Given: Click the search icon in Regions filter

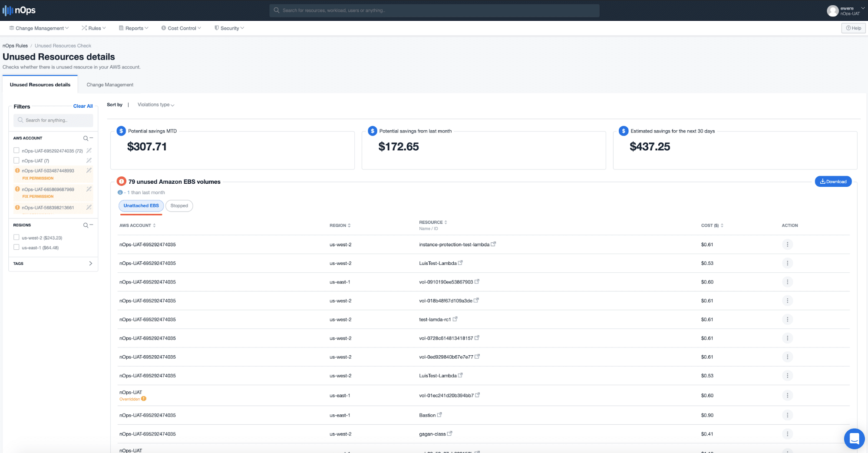Looking at the screenshot, I should (86, 225).
